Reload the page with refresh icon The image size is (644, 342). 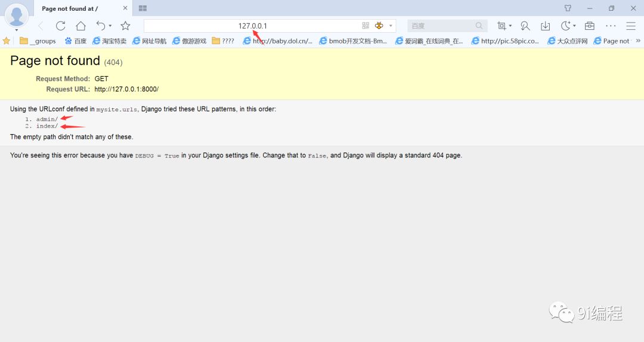tap(61, 26)
